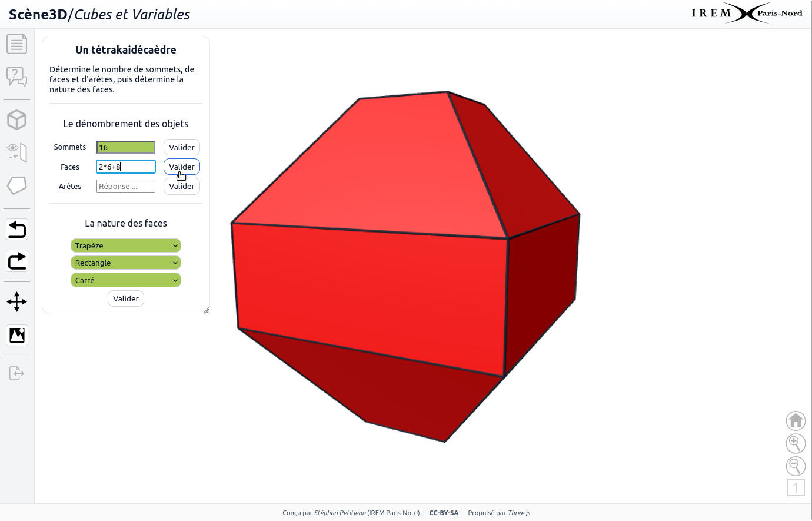Zoom out with the magnifier minus icon
Image resolution: width=812 pixels, height=521 pixels.
pos(796,466)
